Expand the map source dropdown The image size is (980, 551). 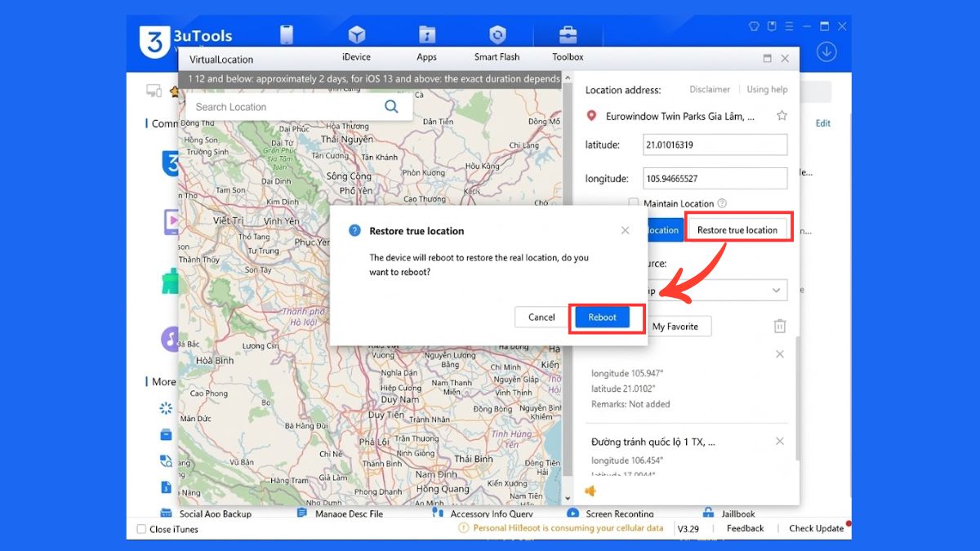tap(776, 291)
